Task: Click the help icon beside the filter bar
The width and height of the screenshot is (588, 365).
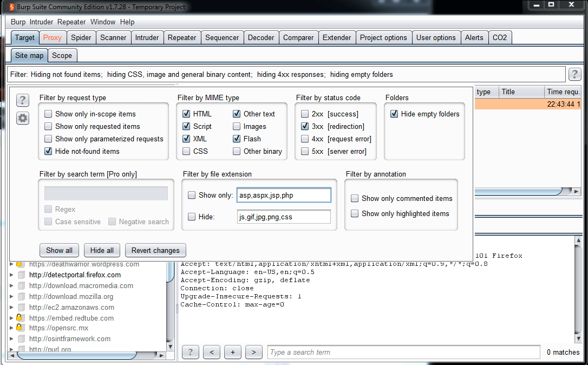Action: click(574, 75)
